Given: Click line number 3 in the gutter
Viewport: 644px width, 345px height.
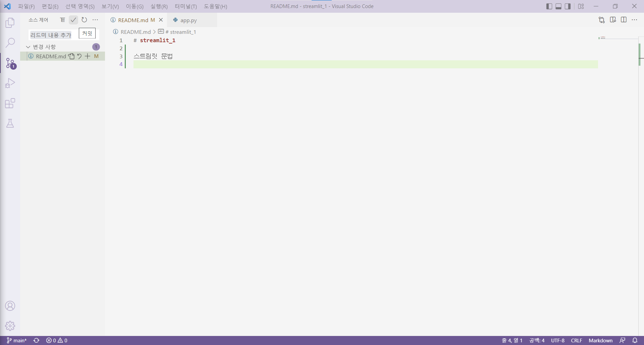Looking at the screenshot, I should [x=121, y=56].
